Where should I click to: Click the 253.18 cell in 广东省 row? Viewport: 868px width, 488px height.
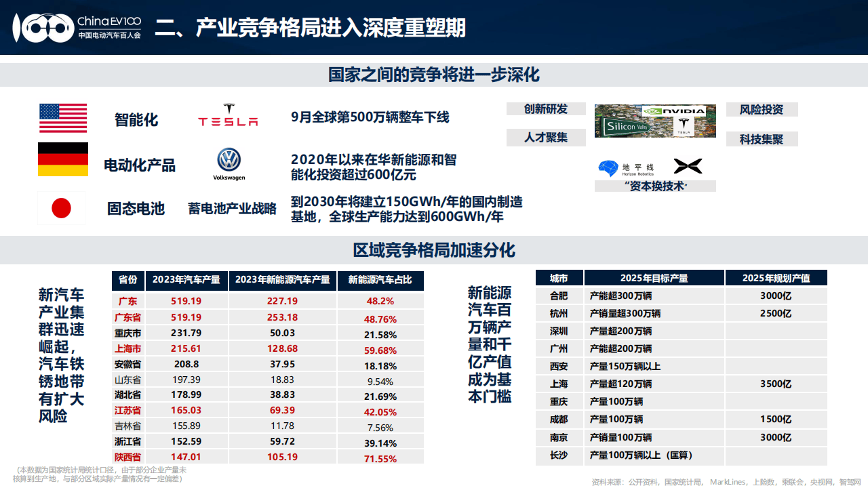[x=282, y=318]
